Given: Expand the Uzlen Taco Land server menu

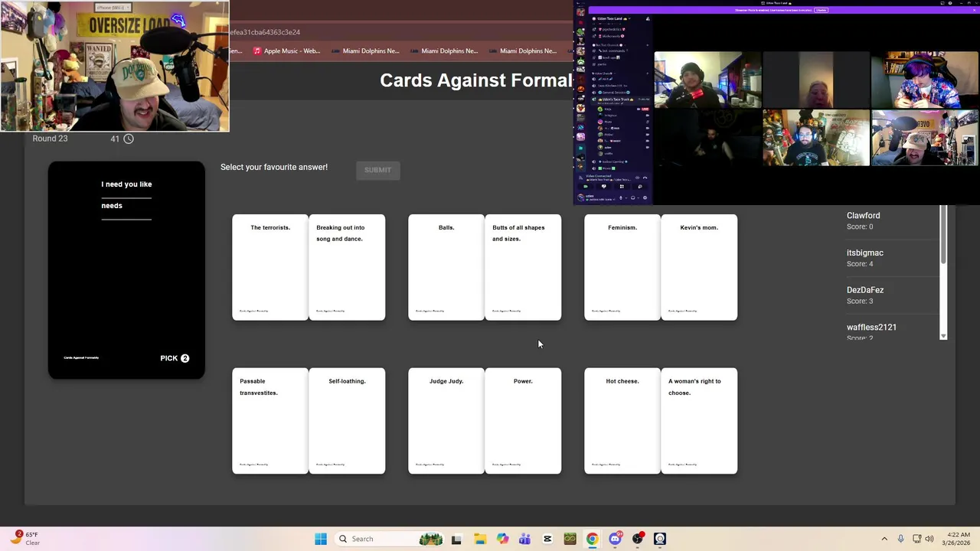Looking at the screenshot, I should tap(613, 18).
